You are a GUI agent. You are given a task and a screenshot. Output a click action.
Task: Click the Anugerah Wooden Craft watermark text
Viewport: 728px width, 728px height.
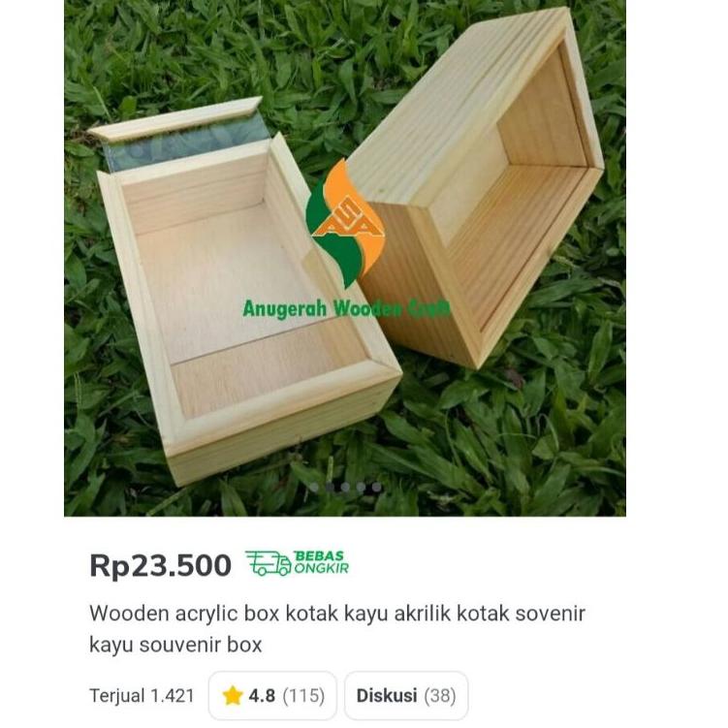tap(347, 308)
